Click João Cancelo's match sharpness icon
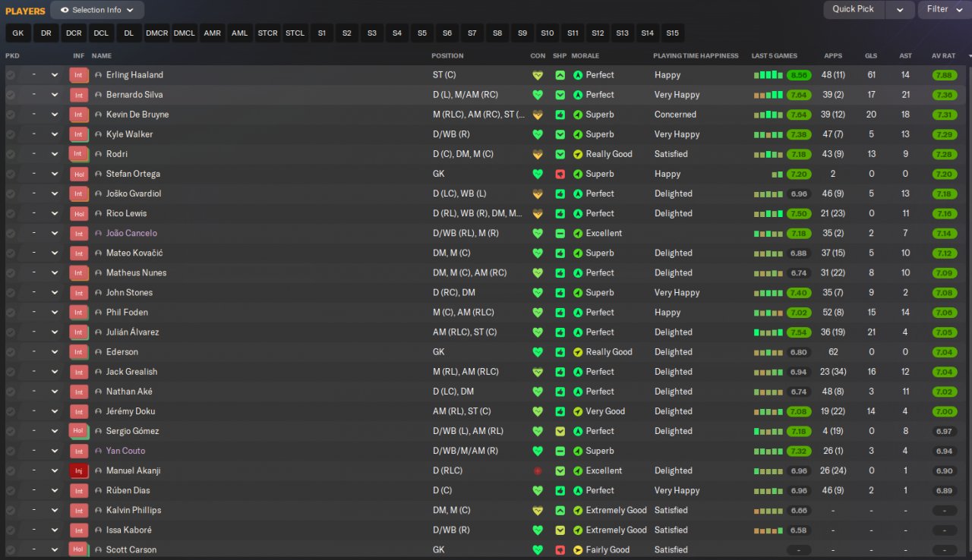The height and width of the screenshot is (560, 972). point(560,234)
